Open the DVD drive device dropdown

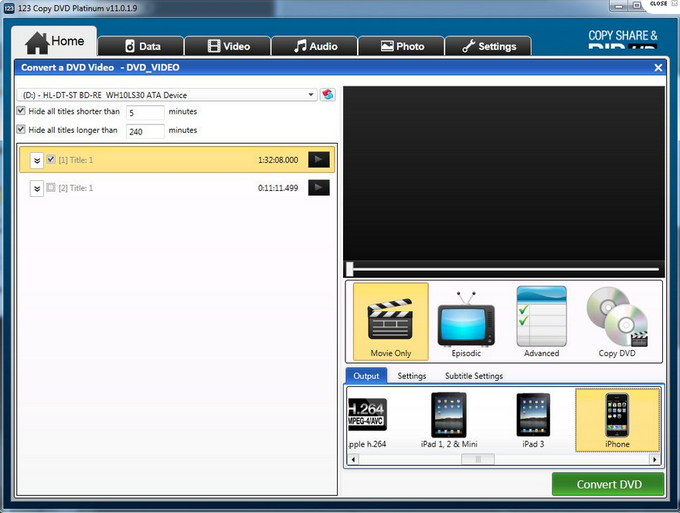coord(167,95)
